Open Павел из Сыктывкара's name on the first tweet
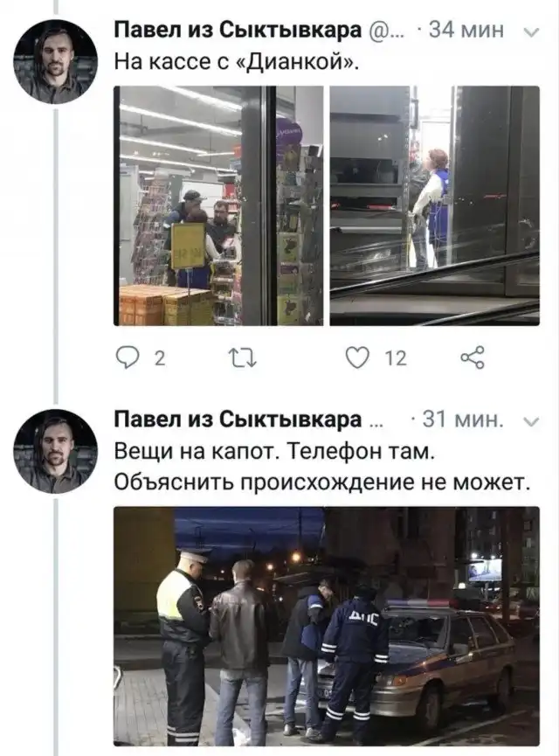The image size is (559, 756). (238, 31)
